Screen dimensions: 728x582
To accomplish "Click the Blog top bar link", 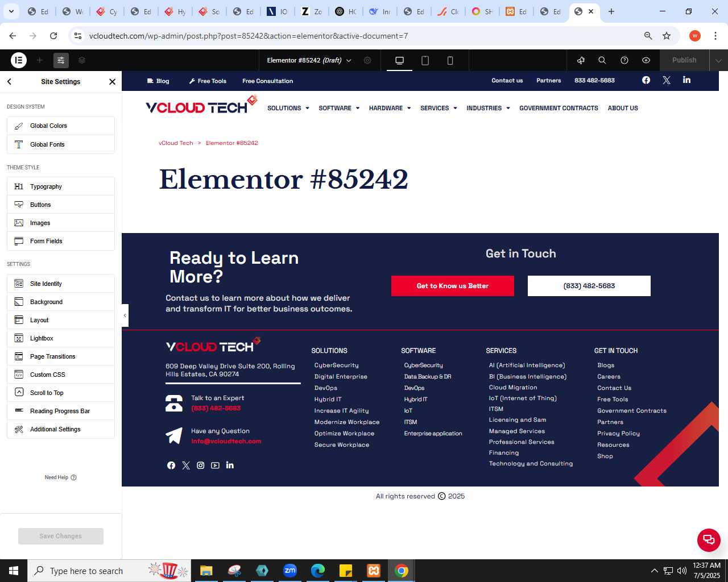I will (x=158, y=81).
